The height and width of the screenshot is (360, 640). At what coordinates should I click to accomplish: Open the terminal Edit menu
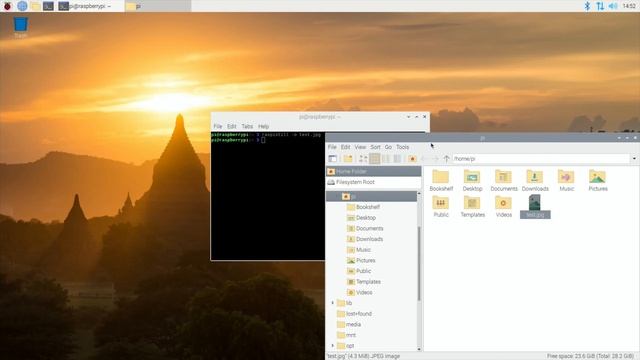(232, 127)
